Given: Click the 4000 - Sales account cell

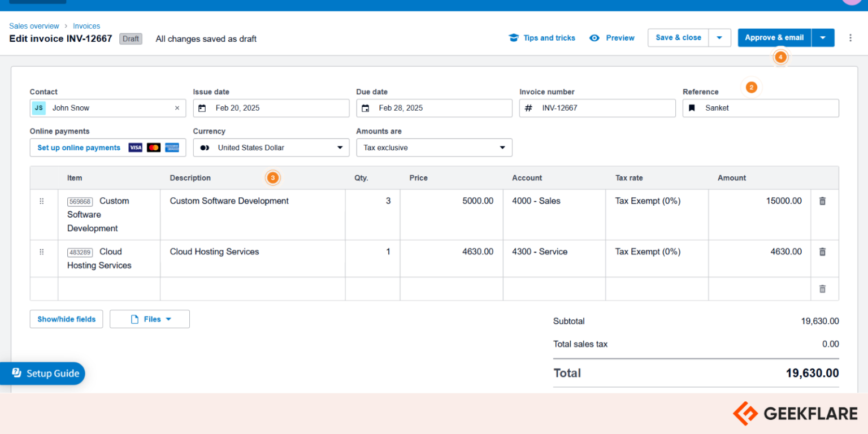Looking at the screenshot, I should click(554, 215).
